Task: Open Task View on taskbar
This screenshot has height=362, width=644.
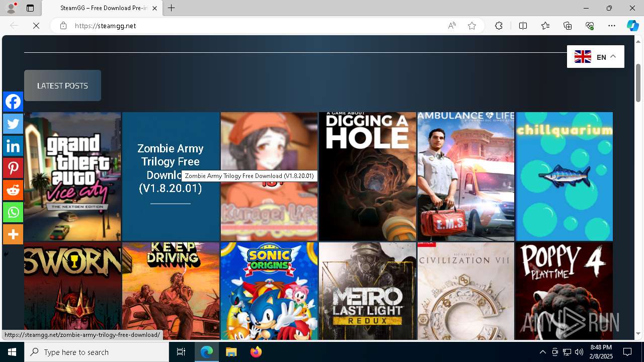Action: click(181, 352)
